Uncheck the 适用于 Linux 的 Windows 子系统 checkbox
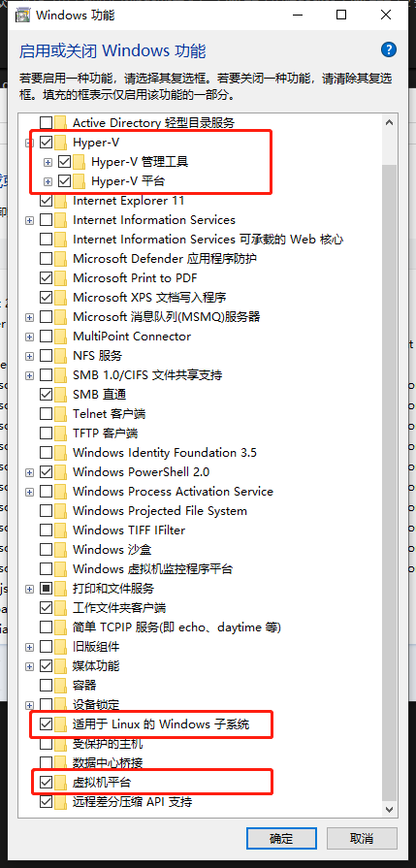The height and width of the screenshot is (868, 416). 47,724
